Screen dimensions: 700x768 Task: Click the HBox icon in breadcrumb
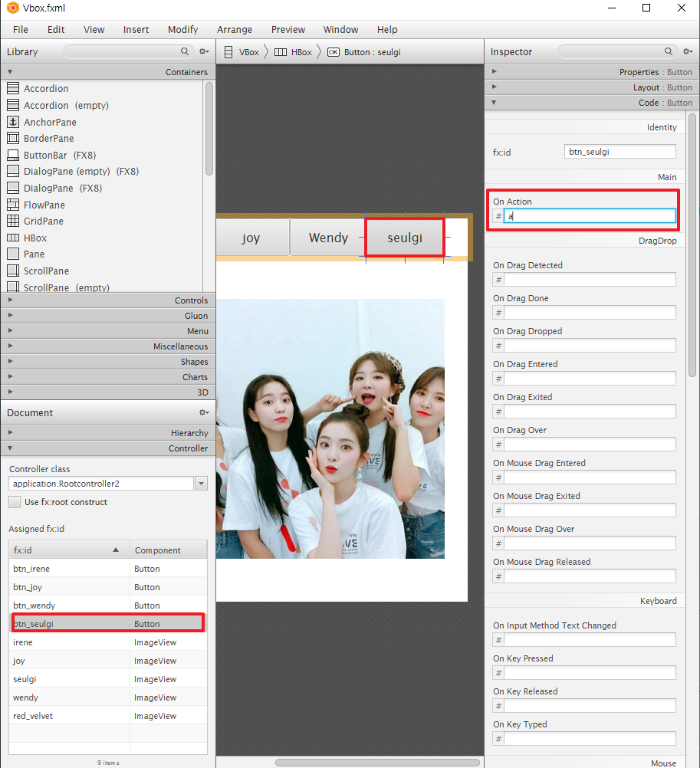281,52
